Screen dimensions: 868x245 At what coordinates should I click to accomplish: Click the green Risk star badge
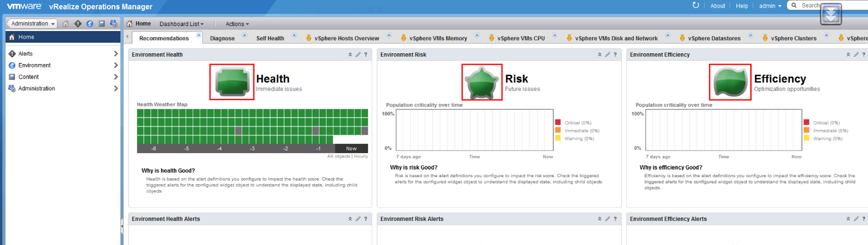(482, 83)
